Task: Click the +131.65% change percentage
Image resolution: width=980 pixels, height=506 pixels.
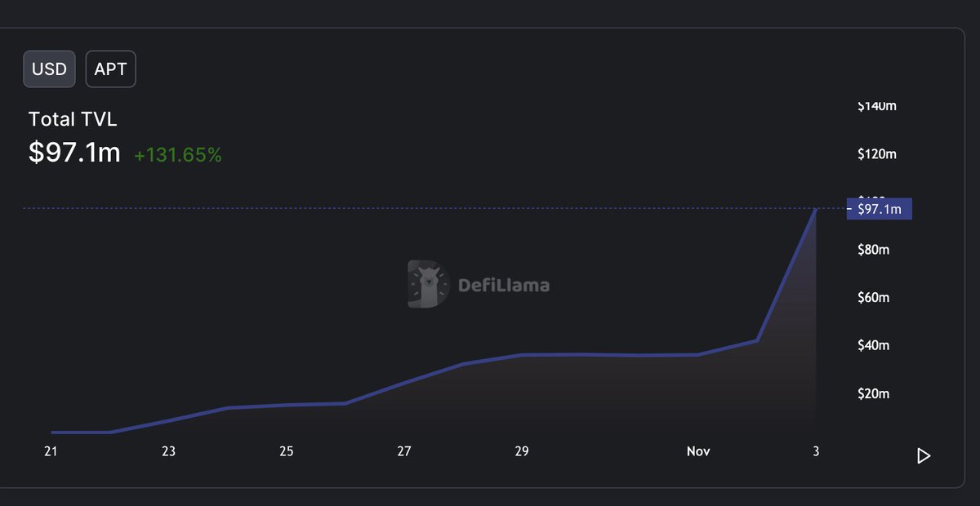Action: (x=178, y=155)
